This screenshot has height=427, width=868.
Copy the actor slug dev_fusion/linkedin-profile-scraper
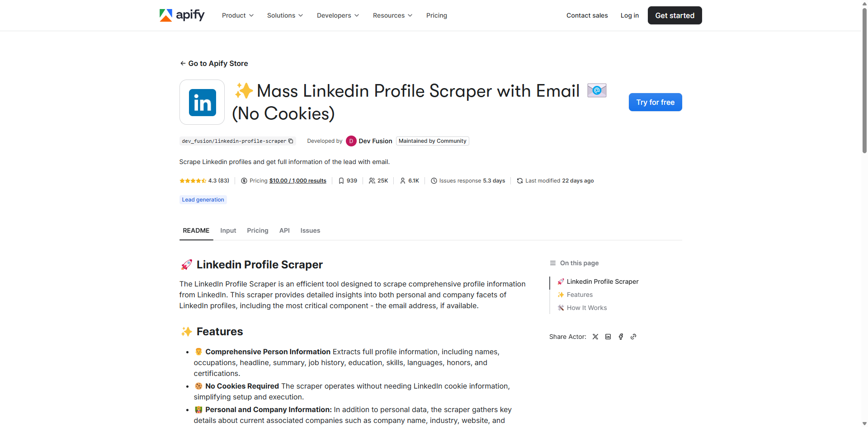(291, 141)
